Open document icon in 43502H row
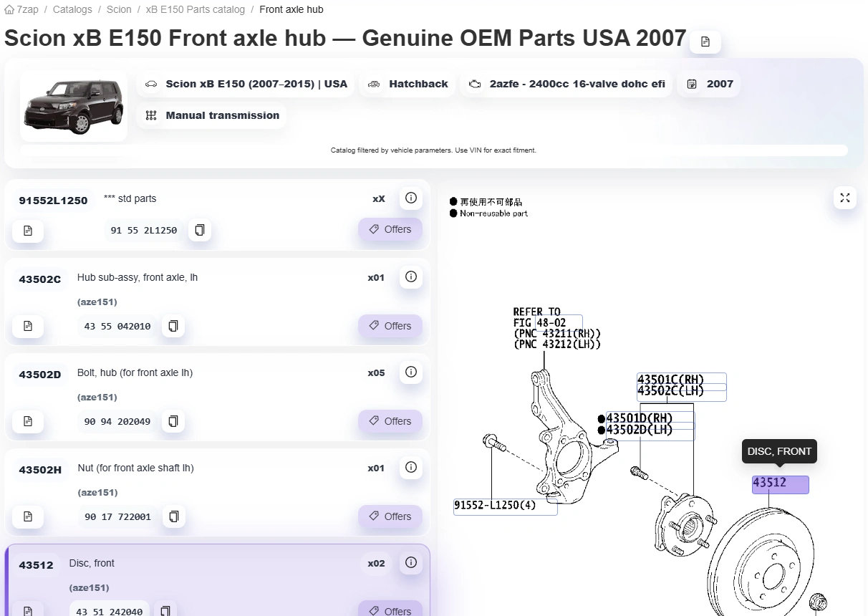The width and height of the screenshot is (868, 616). tap(28, 516)
